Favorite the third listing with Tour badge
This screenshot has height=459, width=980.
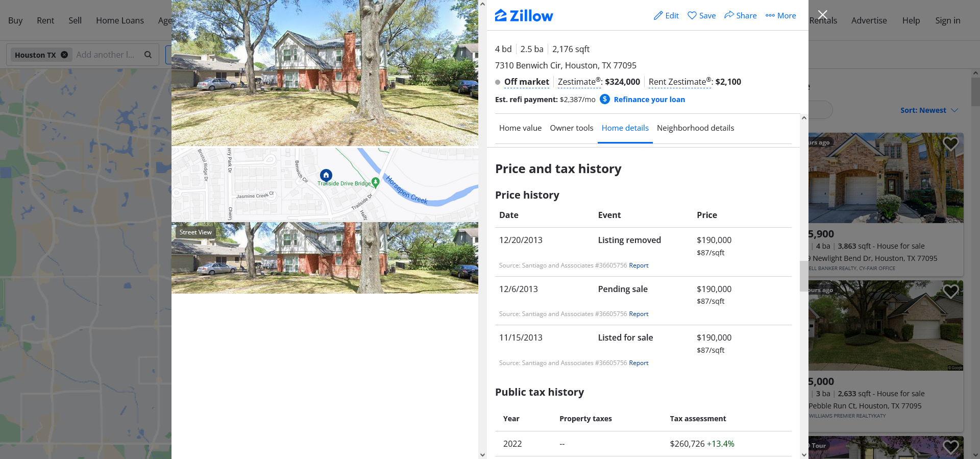pyautogui.click(x=950, y=447)
